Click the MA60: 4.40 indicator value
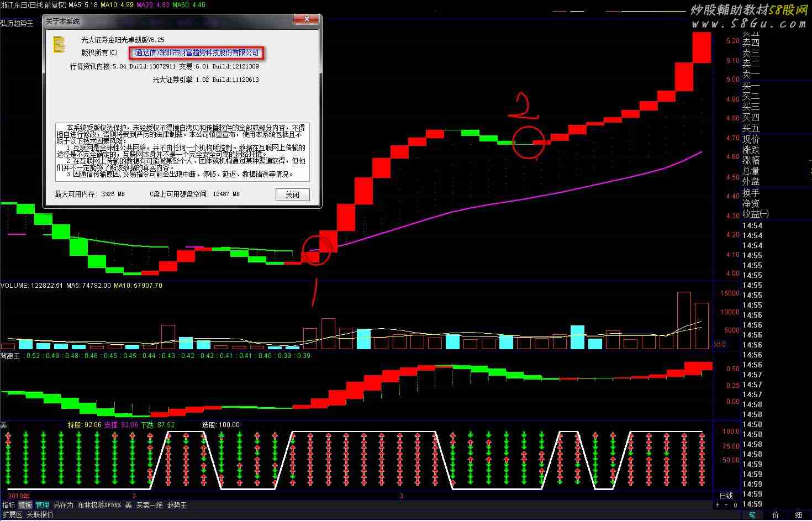 189,5
